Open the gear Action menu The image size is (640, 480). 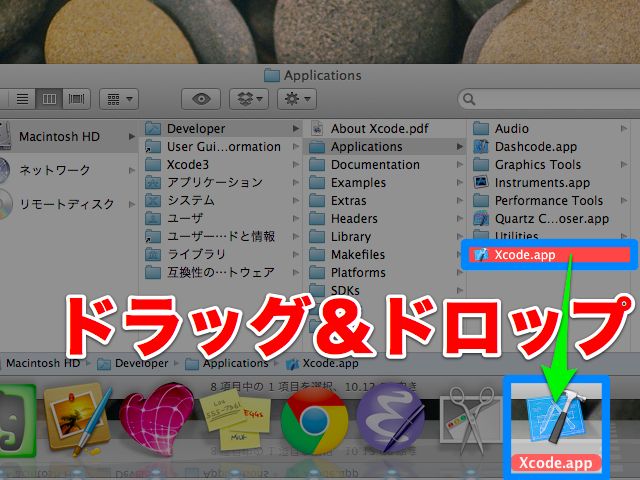(297, 99)
